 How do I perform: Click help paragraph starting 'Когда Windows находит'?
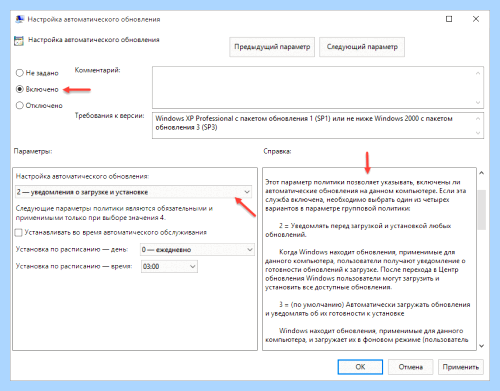point(365,269)
